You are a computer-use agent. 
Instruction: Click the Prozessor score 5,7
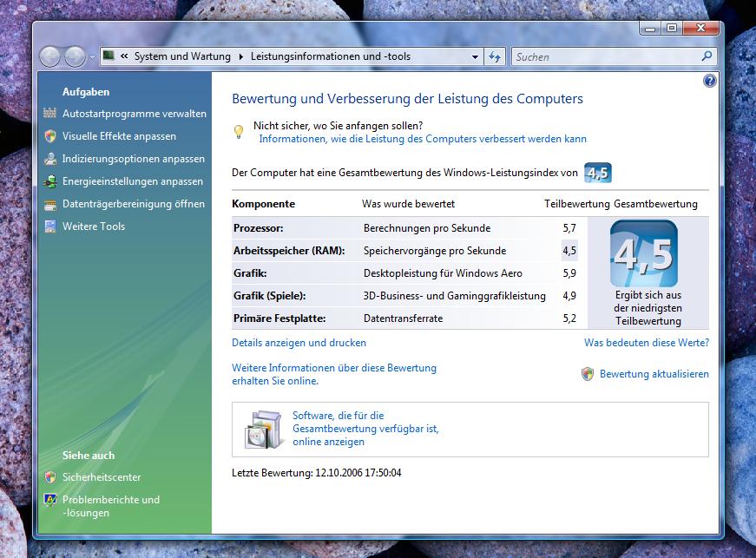click(569, 228)
